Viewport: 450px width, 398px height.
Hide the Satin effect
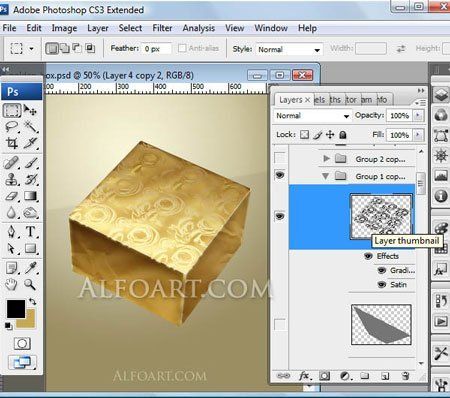tap(382, 285)
